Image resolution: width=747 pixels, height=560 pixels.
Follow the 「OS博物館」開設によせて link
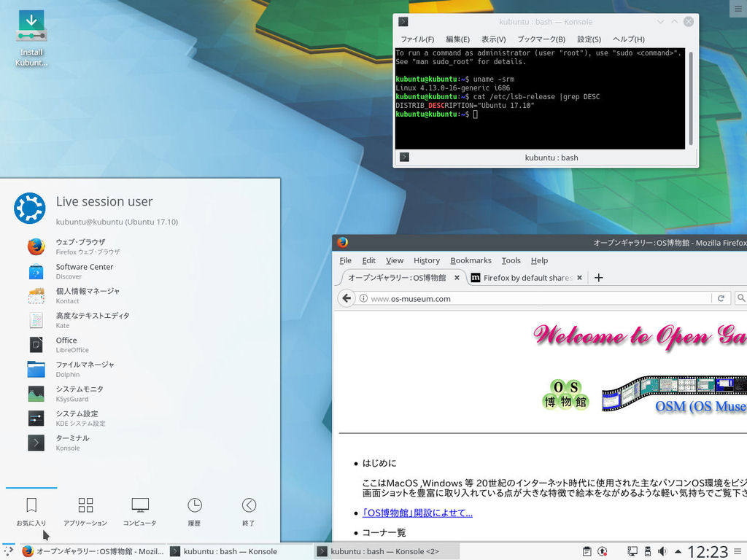coord(417,513)
